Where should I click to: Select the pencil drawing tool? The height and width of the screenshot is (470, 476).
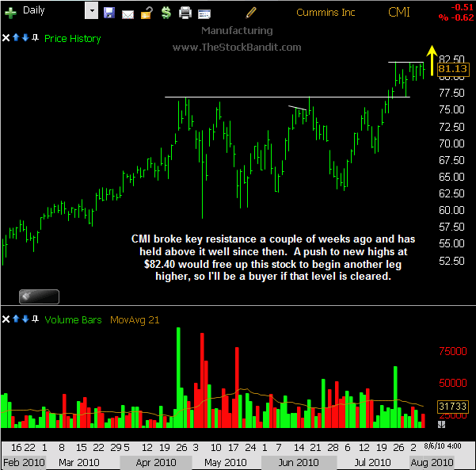click(x=252, y=12)
